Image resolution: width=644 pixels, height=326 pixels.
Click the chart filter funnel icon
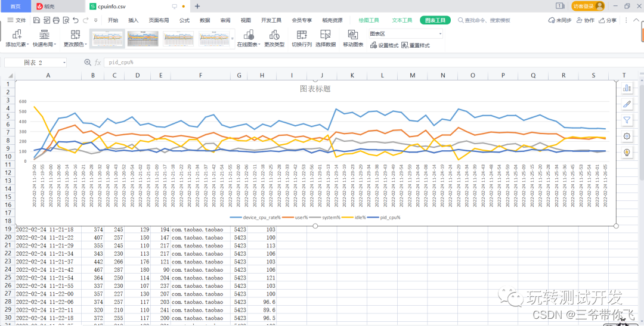click(x=627, y=120)
